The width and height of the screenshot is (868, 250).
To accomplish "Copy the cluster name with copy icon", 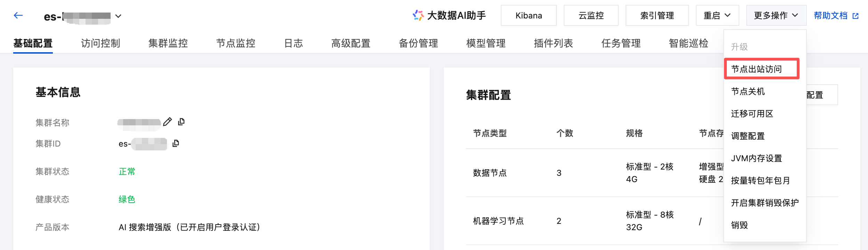I will click(181, 122).
